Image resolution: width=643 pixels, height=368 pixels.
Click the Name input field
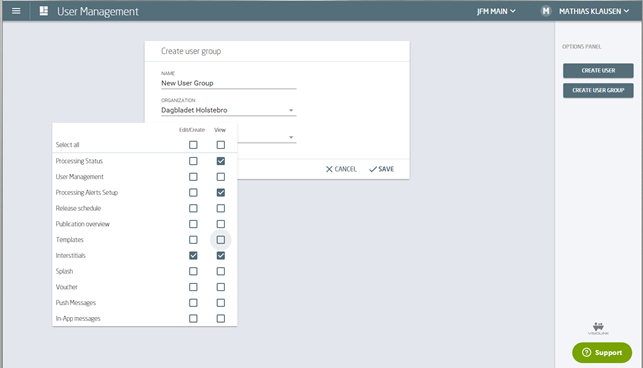click(x=228, y=83)
